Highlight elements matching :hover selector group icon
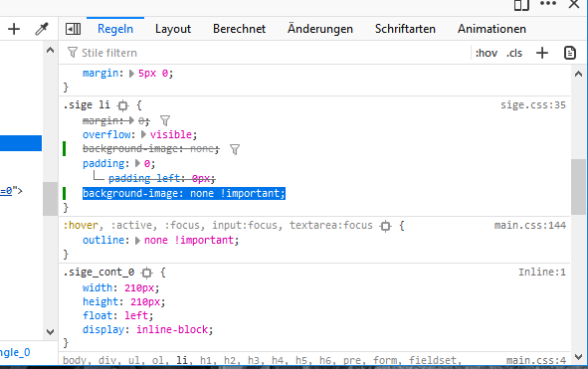The width and height of the screenshot is (588, 369). click(x=385, y=226)
